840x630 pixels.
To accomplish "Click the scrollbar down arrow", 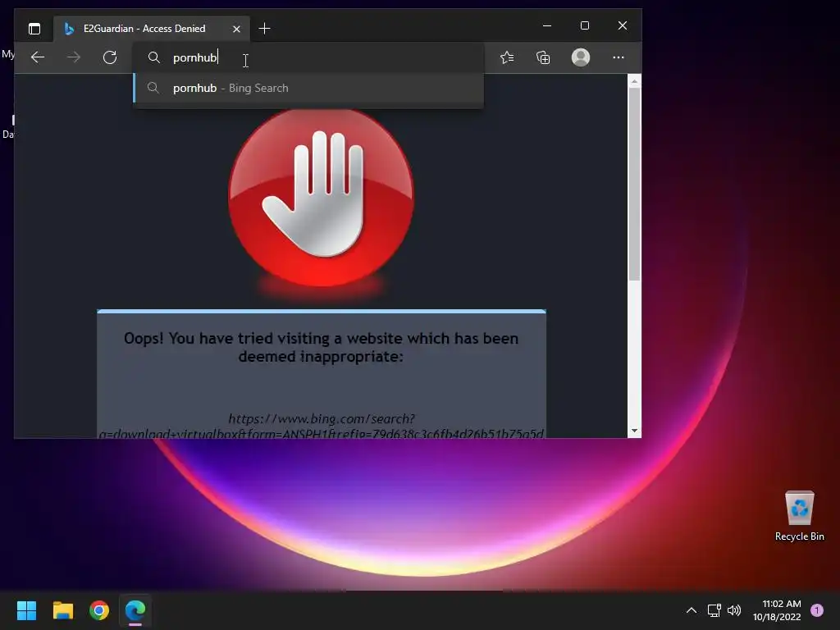I will (x=634, y=431).
